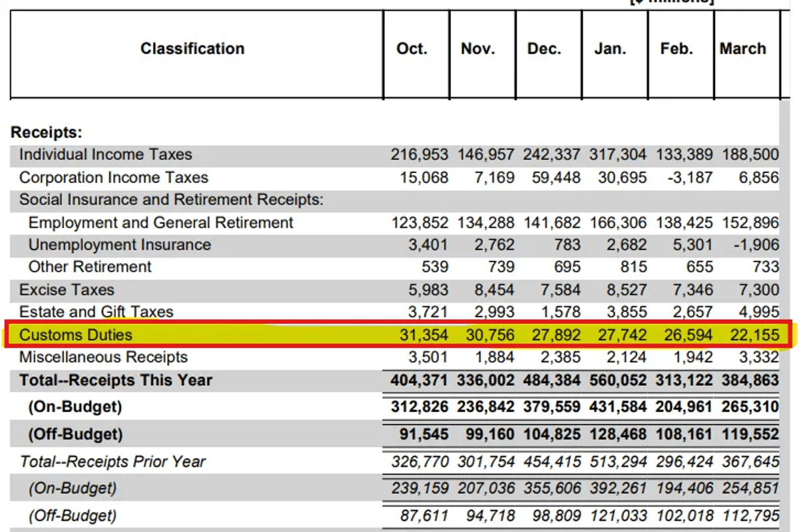Viewport: 799px width, 532px height.
Task: Click Employment Retirement November value 134,288
Action: pyautogui.click(x=486, y=222)
